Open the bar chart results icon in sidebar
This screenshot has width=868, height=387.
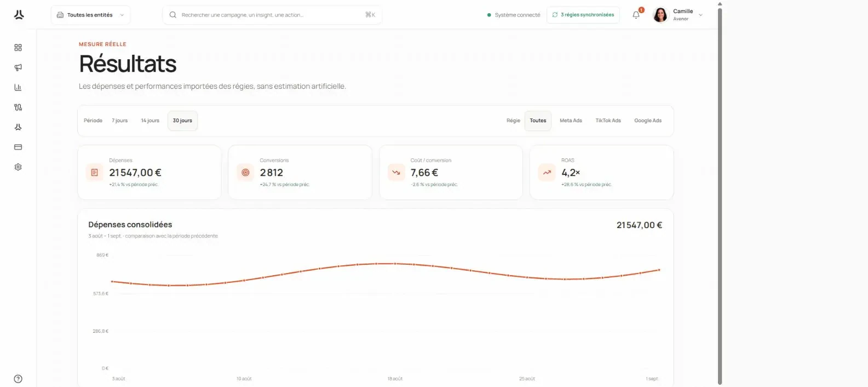coord(18,87)
